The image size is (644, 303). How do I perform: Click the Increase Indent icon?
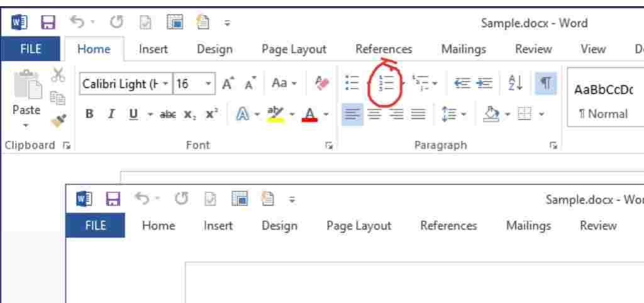click(484, 84)
